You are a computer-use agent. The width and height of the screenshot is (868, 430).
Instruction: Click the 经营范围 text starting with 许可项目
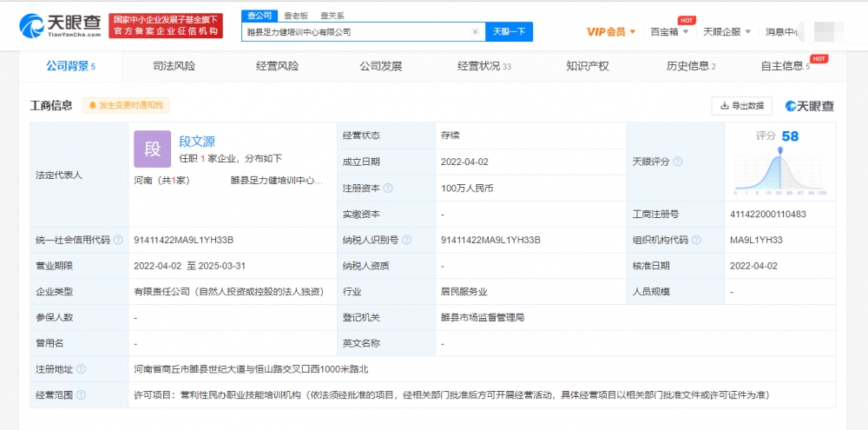point(451,395)
